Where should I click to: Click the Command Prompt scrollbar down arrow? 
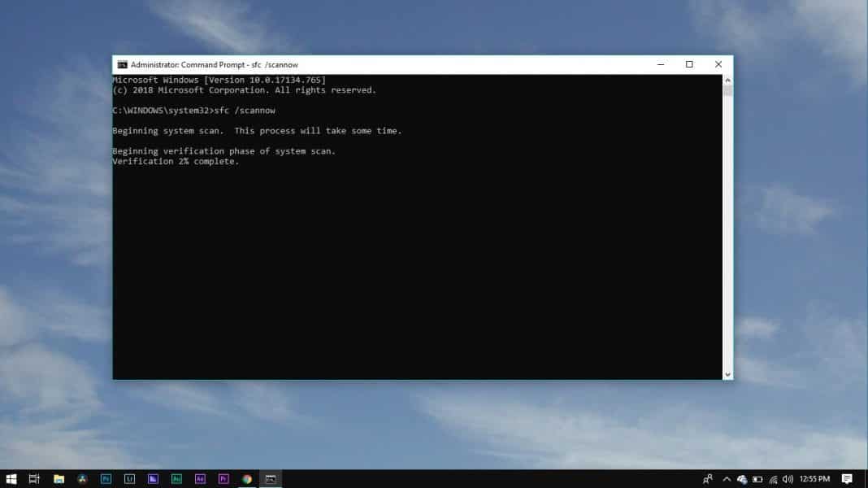coord(727,373)
